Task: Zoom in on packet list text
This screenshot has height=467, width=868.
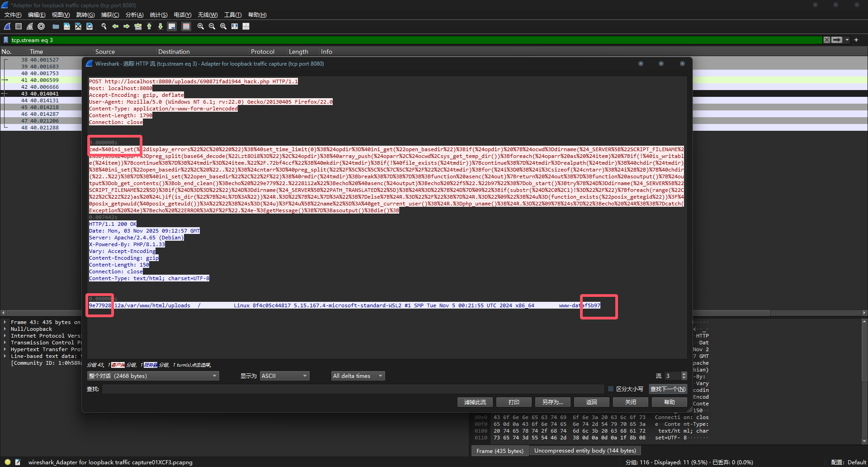Action: click(201, 27)
